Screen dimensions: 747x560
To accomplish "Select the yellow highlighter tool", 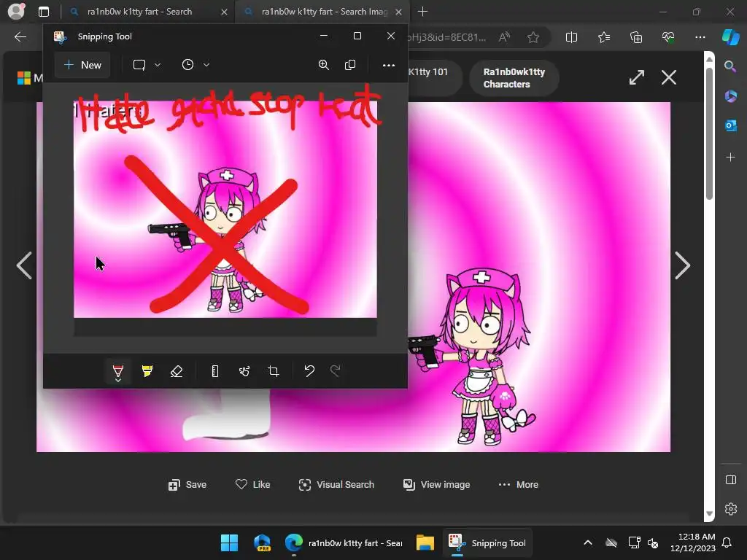I will [147, 371].
